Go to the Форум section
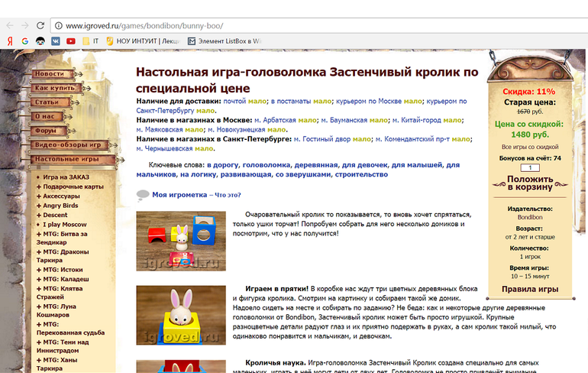Image resolution: width=588 pixels, height=373 pixels. coord(47,130)
